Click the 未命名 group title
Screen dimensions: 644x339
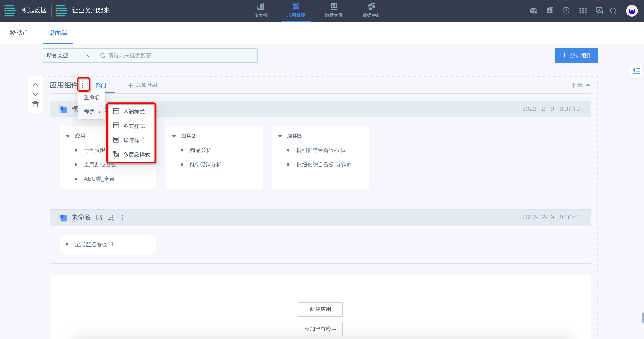coord(81,217)
